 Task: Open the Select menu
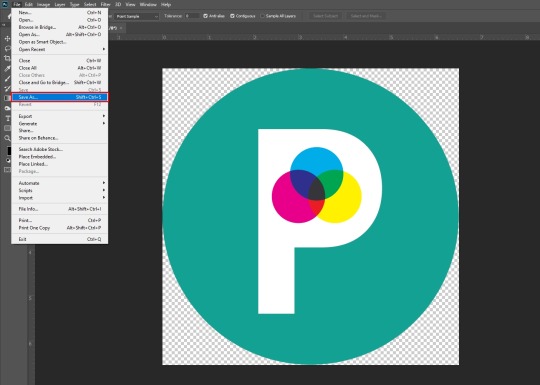[90, 4]
